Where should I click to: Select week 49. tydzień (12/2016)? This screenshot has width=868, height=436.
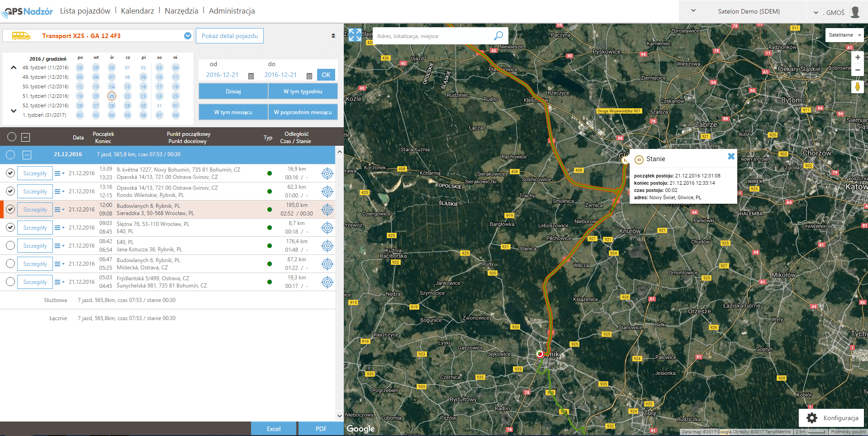click(46, 77)
